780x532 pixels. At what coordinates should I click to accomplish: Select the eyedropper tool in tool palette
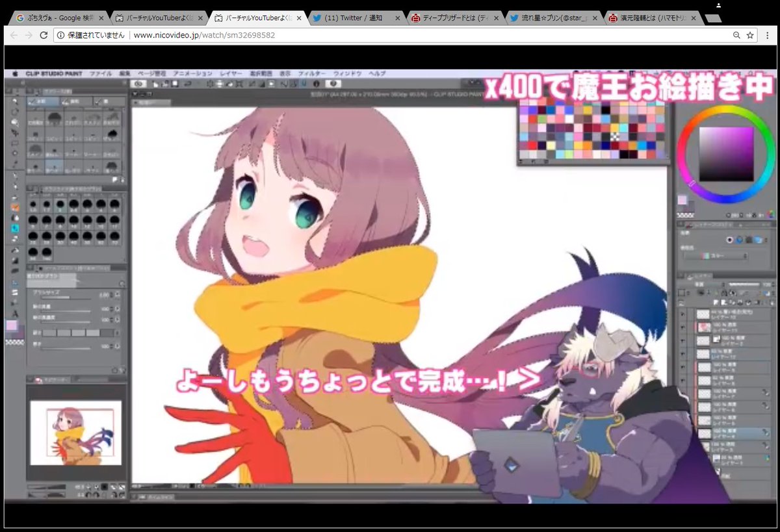pyautogui.click(x=14, y=164)
